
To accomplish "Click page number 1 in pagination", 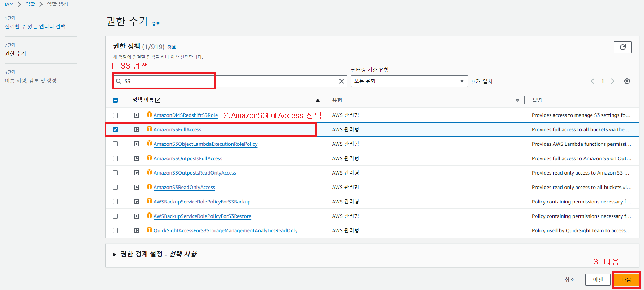I will 602,81.
